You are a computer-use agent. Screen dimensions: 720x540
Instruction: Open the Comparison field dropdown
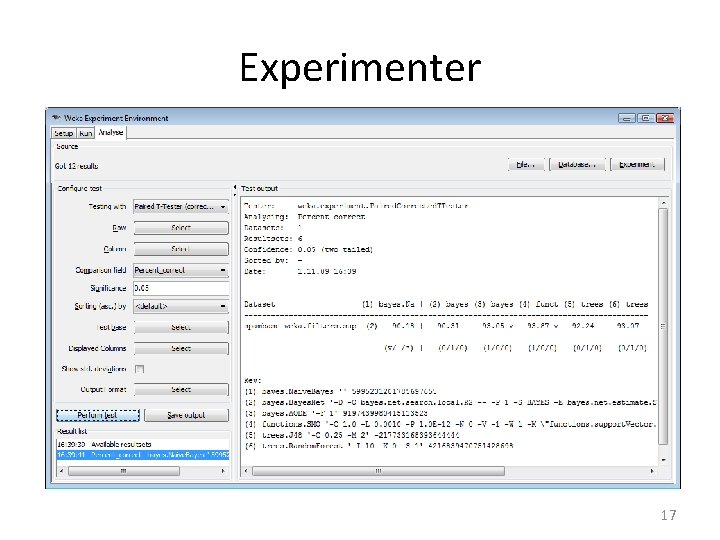[x=181, y=270]
